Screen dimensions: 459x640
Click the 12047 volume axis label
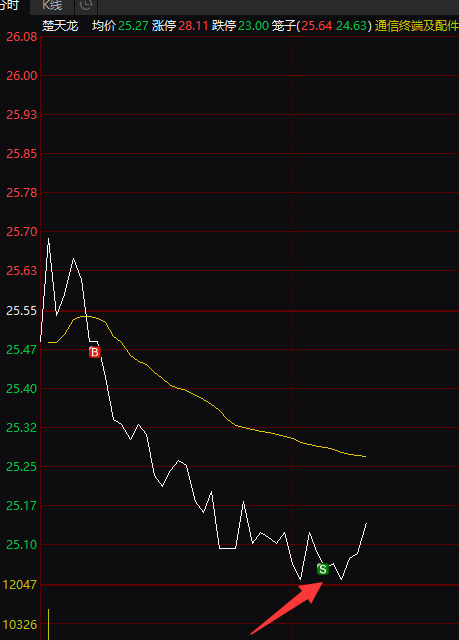coord(20,584)
